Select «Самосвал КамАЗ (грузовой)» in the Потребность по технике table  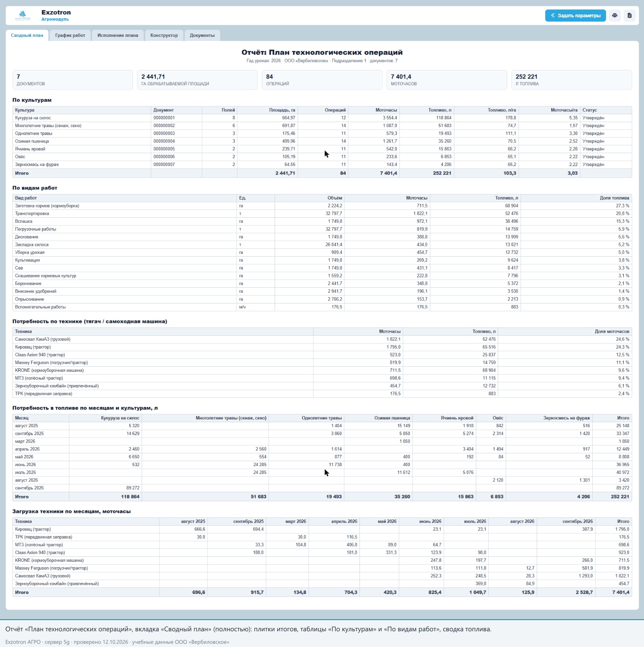[322, 339]
